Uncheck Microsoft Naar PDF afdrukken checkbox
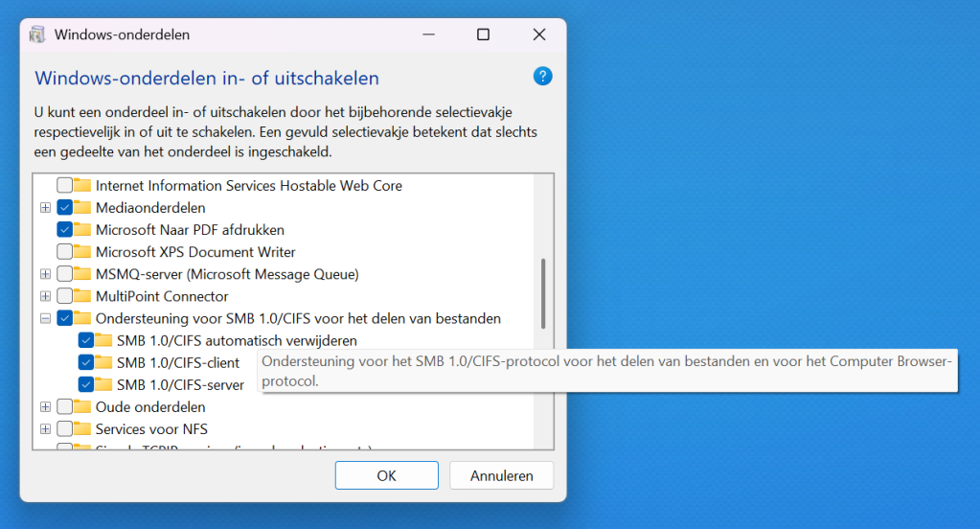980x529 pixels. [64, 230]
